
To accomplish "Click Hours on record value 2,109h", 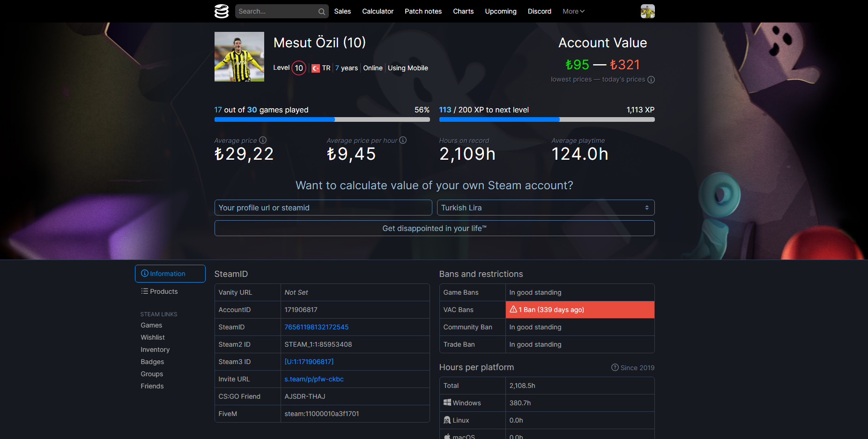I will (467, 154).
